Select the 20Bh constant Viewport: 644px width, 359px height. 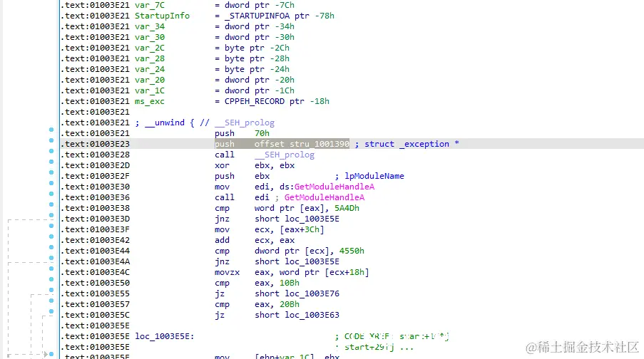click(x=290, y=304)
